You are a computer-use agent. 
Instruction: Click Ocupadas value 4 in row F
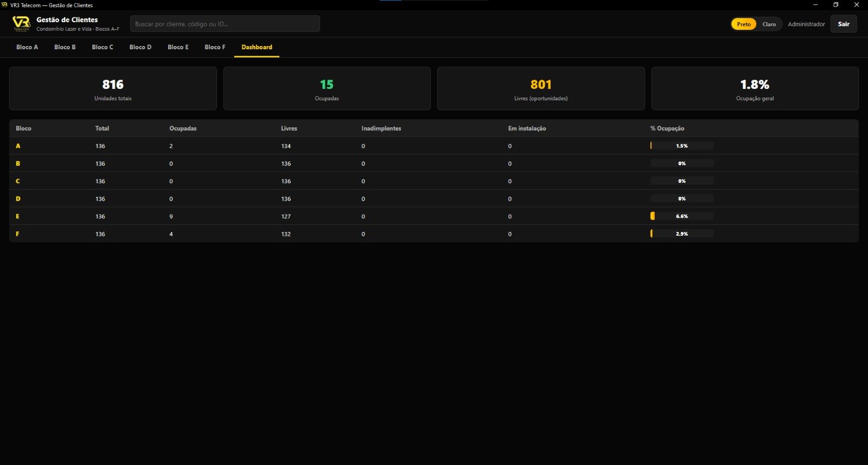pos(171,234)
